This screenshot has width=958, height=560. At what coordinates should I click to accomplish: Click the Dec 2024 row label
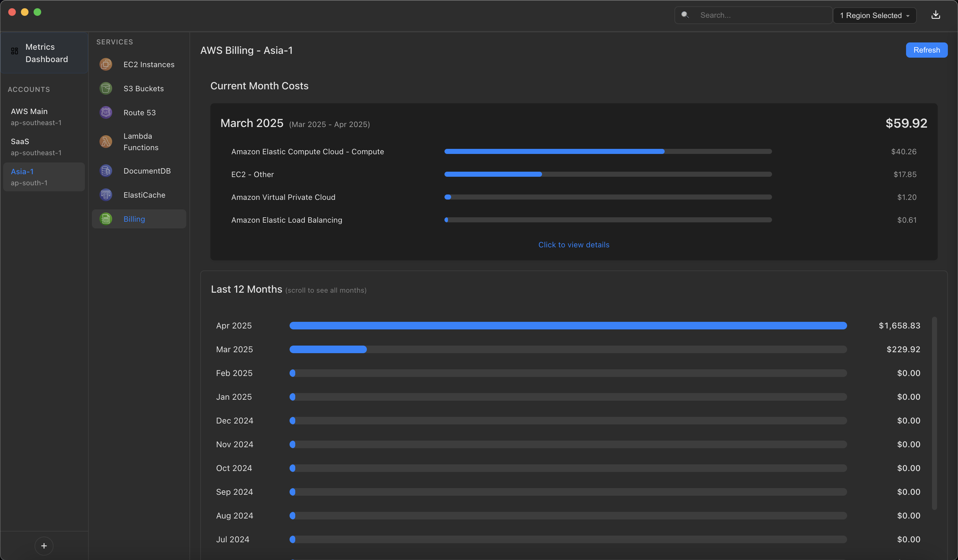pos(234,421)
